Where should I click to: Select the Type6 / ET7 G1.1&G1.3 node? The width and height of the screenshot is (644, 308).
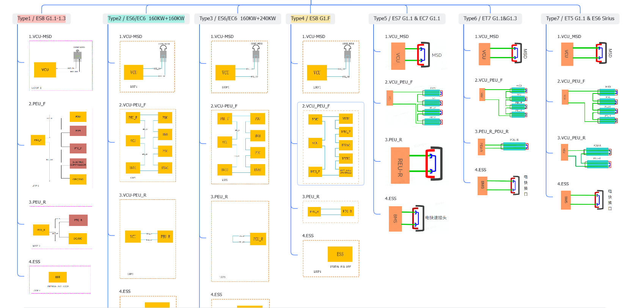(x=490, y=19)
